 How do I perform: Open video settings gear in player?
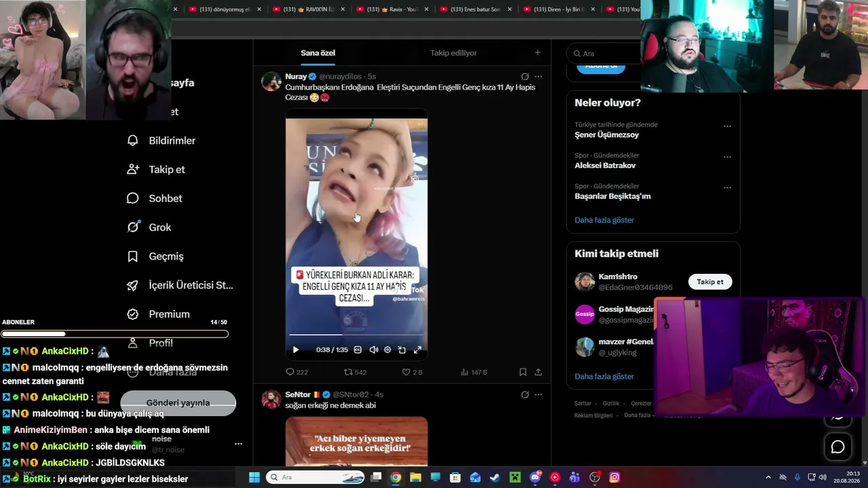[x=387, y=350]
